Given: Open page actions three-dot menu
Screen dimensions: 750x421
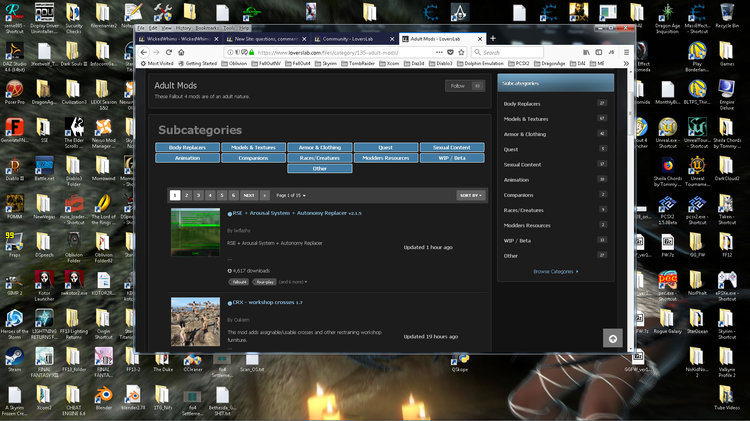Looking at the screenshot, I should (x=439, y=52).
